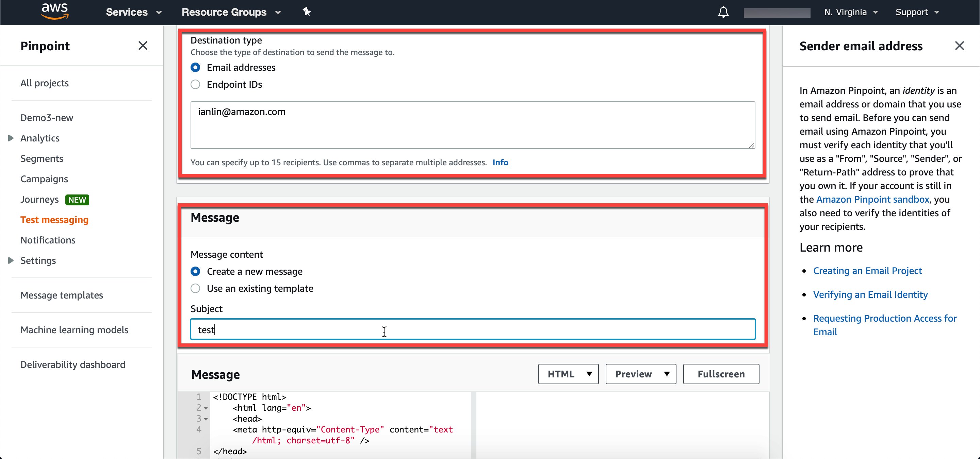Open the Services dropdown menu
Screen dimensions: 980x459
134,12
